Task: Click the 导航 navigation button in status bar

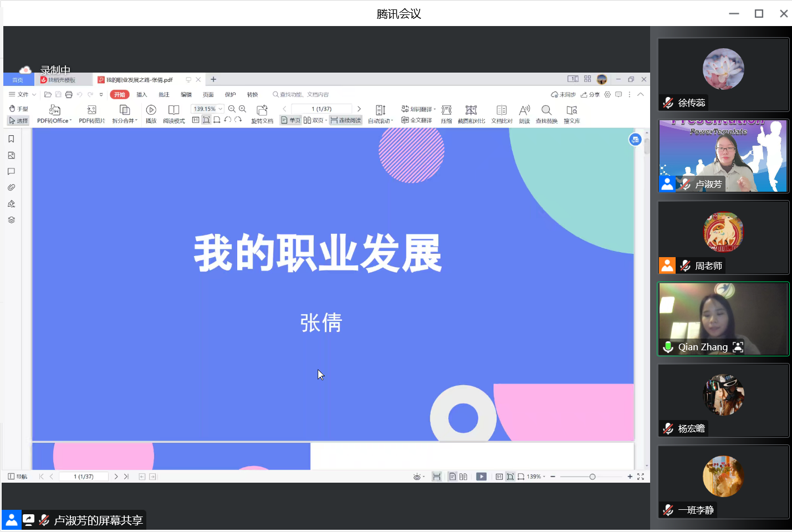Action: pos(18,477)
